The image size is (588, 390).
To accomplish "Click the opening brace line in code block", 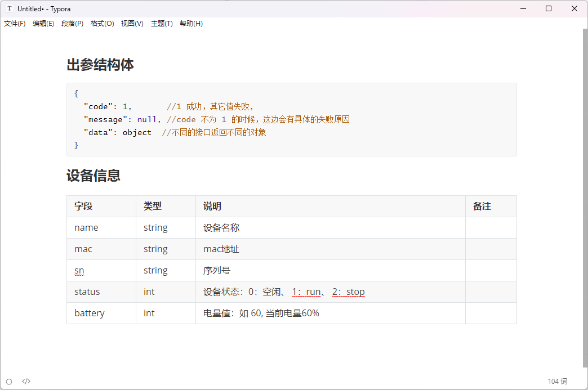I will tap(76, 93).
